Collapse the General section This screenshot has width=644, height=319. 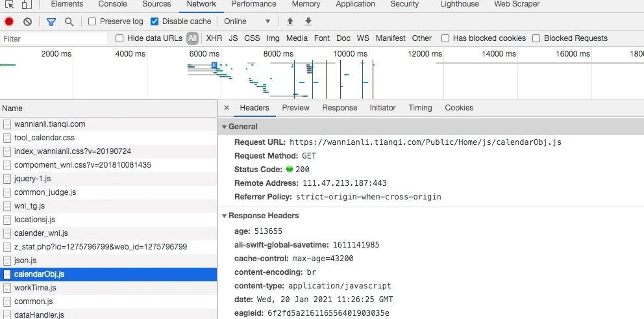point(225,127)
